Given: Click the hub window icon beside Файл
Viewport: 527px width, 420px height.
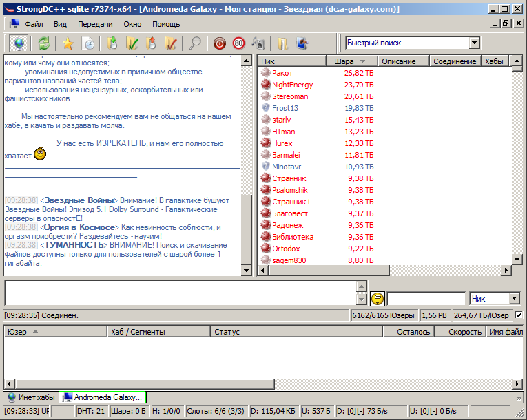Looking at the screenshot, I should click(x=14, y=24).
